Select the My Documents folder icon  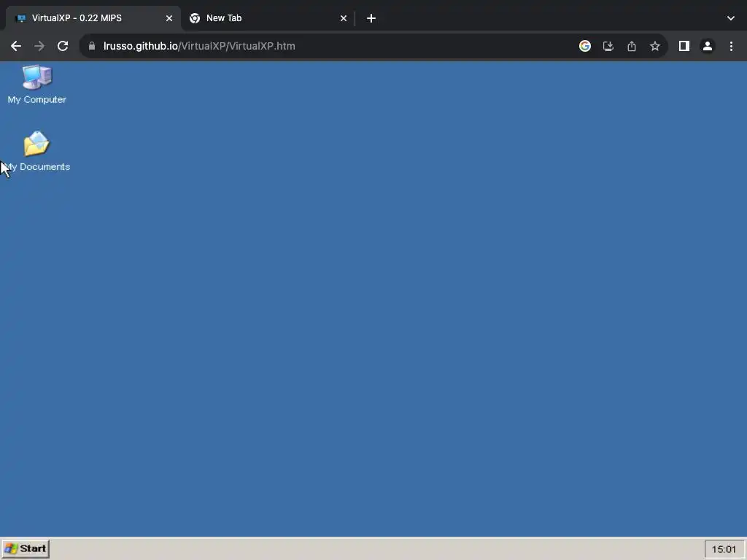37,152
